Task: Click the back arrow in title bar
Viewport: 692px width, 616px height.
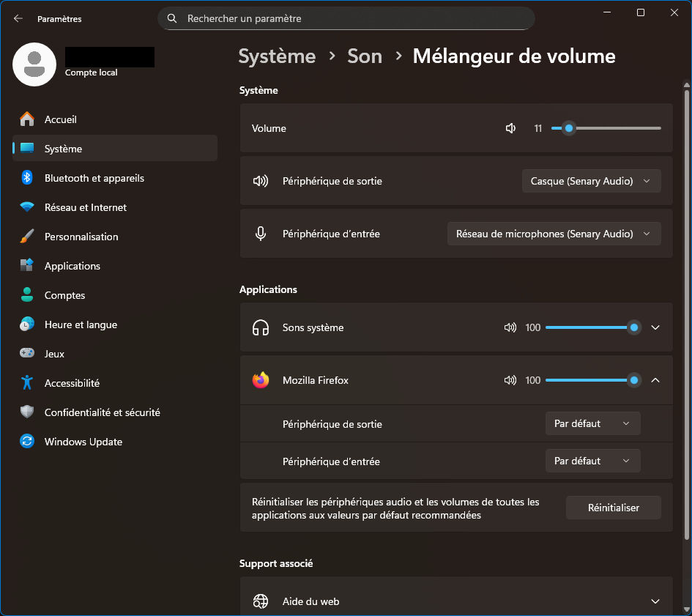Action: pos(18,18)
